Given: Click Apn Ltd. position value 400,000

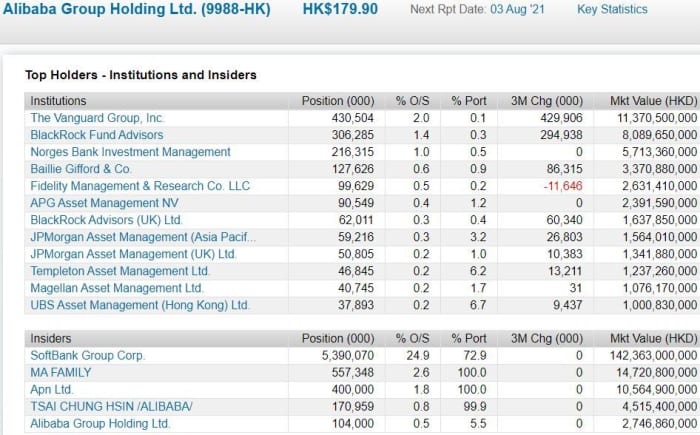Looking at the screenshot, I should click(x=353, y=389).
